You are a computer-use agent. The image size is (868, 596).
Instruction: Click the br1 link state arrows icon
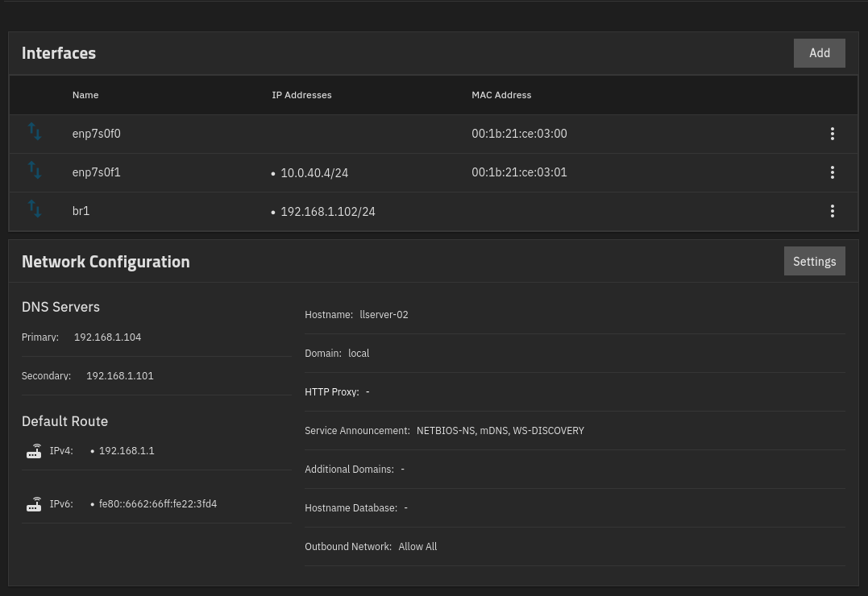35,209
